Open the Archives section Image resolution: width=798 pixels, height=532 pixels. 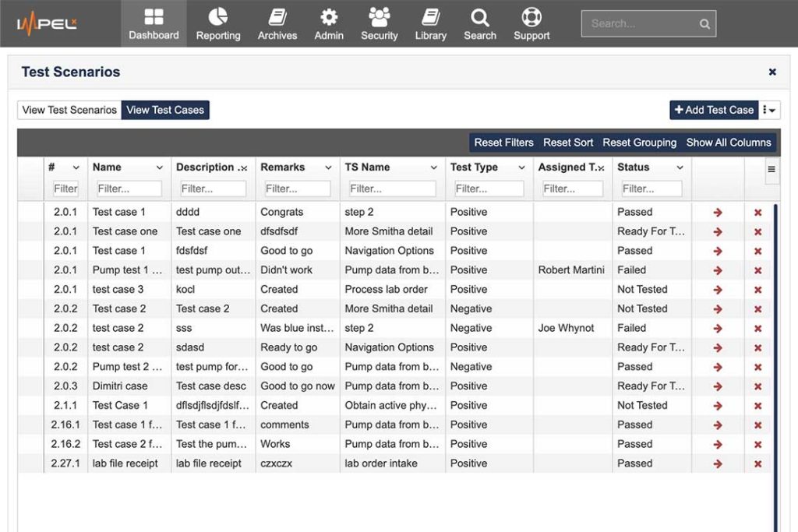point(277,23)
